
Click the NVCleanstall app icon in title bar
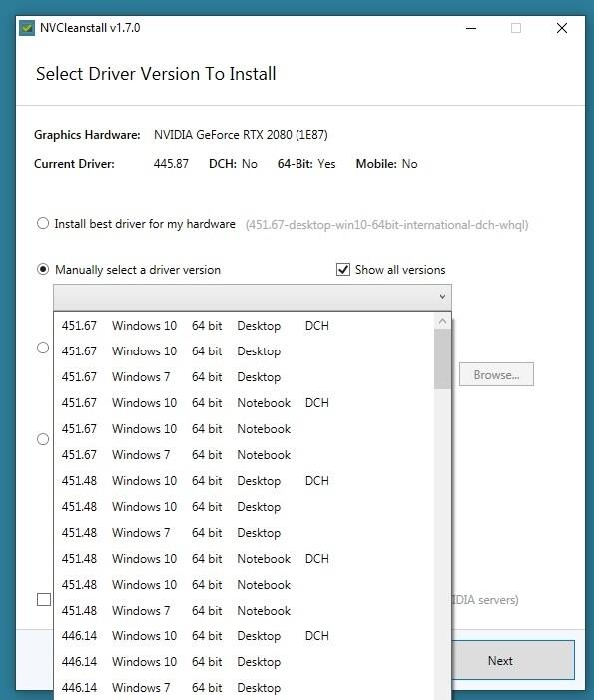(x=27, y=28)
